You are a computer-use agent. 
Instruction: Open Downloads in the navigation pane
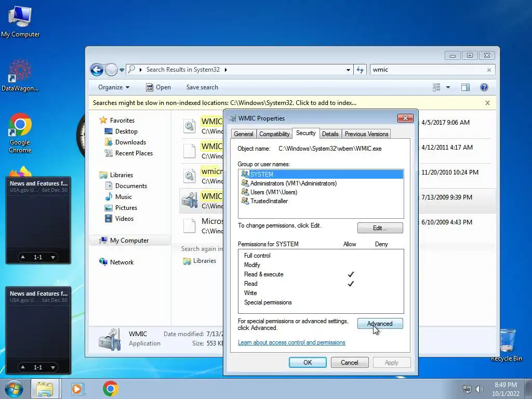point(125,142)
